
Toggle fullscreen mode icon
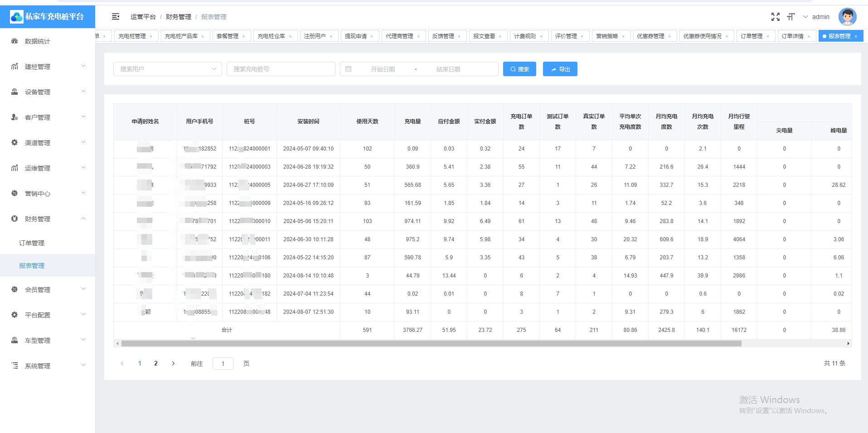point(776,17)
